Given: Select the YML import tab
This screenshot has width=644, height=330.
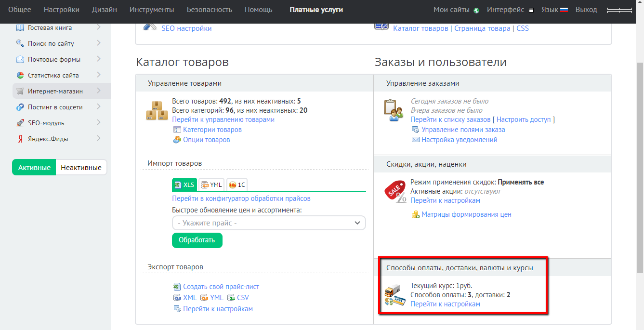Looking at the screenshot, I should click(211, 185).
